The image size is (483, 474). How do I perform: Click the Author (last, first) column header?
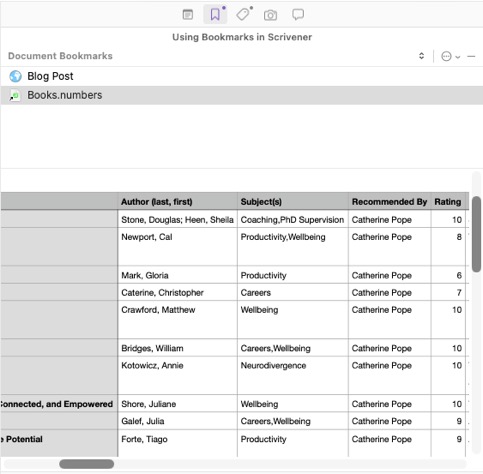(x=177, y=202)
